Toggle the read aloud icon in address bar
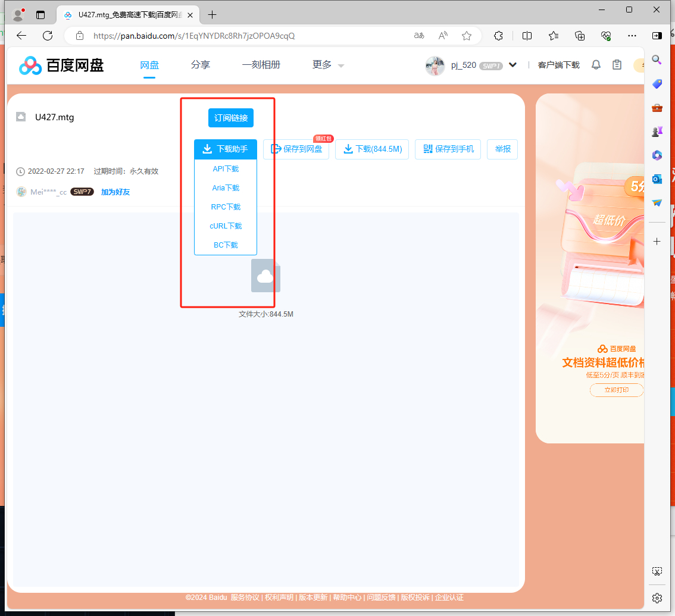 pos(443,36)
